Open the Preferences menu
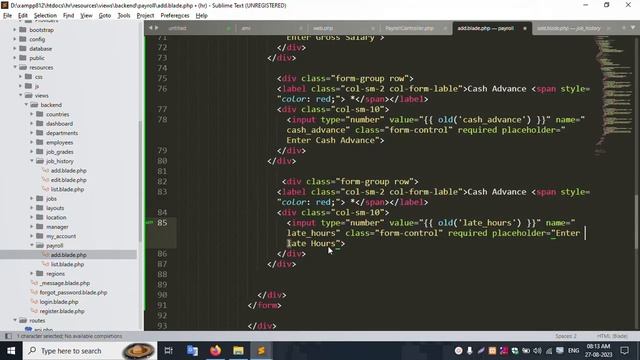This screenshot has width=640, height=360. tap(175, 16)
